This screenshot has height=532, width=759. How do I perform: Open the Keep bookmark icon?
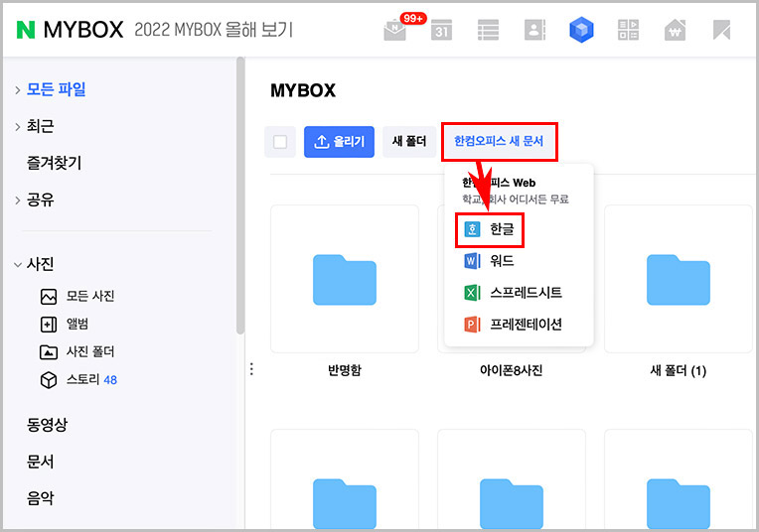(721, 30)
